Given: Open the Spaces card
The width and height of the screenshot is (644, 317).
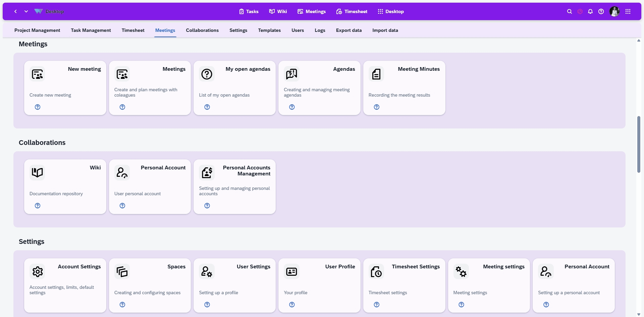Looking at the screenshot, I should click(150, 285).
